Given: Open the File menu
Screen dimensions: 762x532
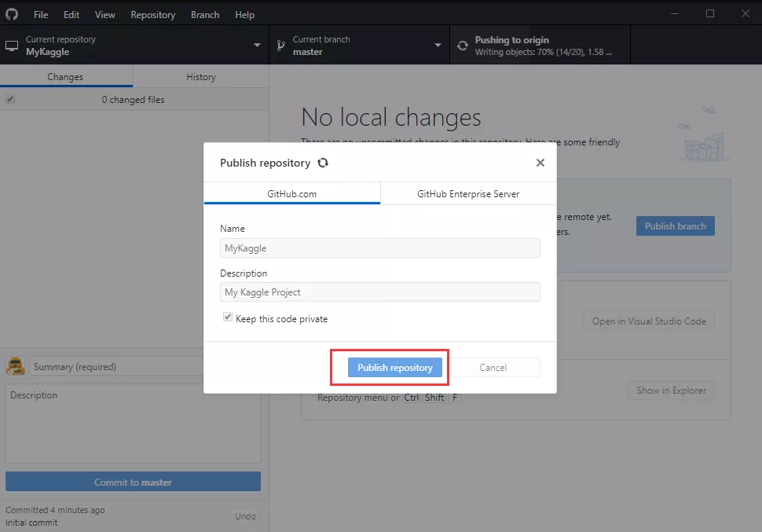Looking at the screenshot, I should pos(41,15).
